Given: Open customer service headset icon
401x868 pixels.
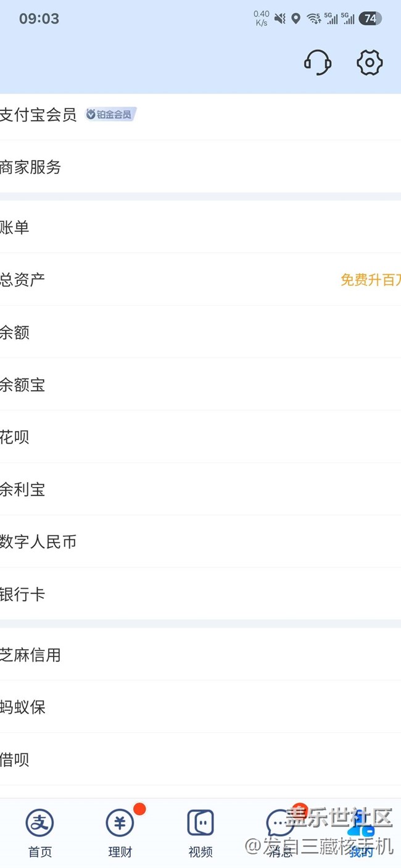Looking at the screenshot, I should pyautogui.click(x=318, y=62).
